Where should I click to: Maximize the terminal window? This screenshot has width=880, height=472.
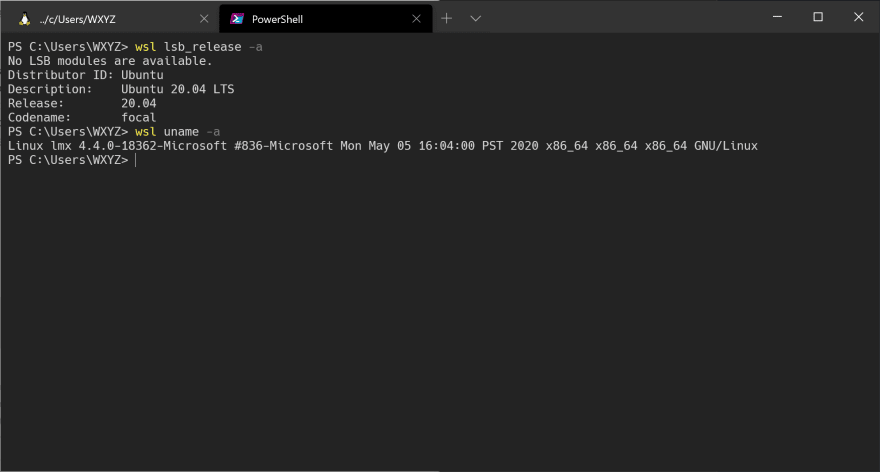(818, 17)
